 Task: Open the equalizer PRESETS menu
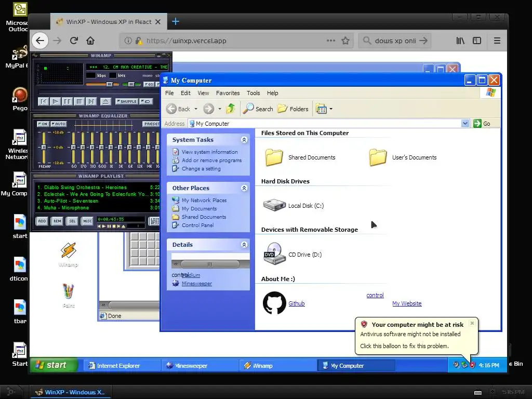[x=151, y=124]
